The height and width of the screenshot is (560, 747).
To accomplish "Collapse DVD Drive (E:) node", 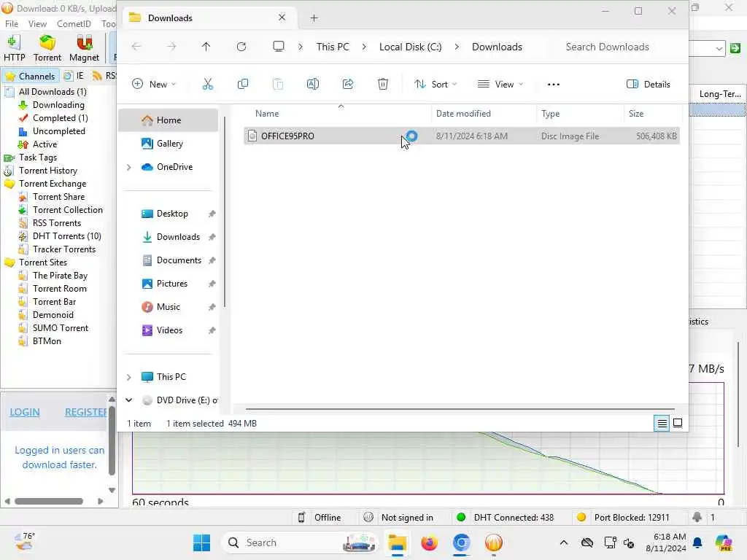I will [128, 400].
